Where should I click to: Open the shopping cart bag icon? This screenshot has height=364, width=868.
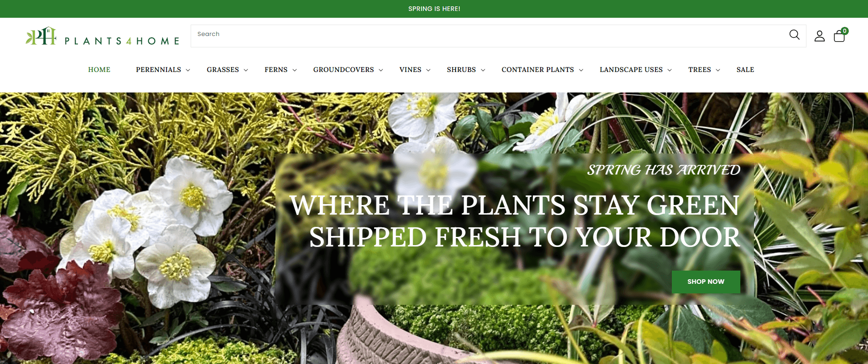(x=839, y=36)
